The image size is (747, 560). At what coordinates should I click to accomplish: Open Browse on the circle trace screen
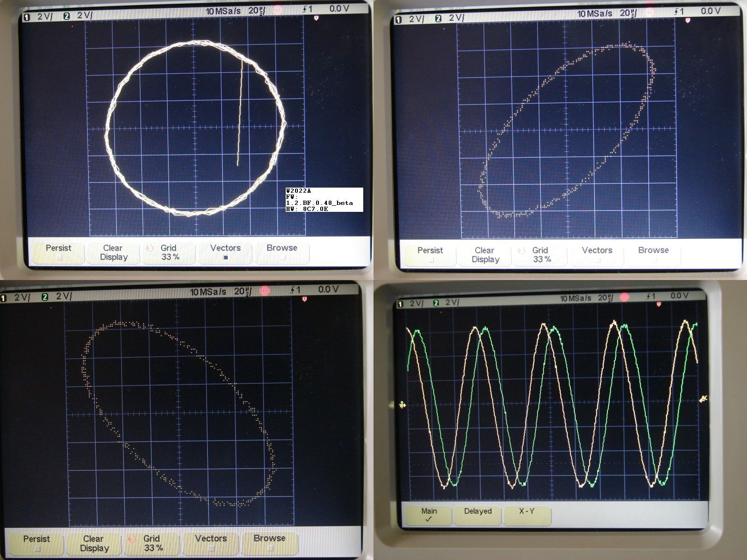(x=282, y=252)
